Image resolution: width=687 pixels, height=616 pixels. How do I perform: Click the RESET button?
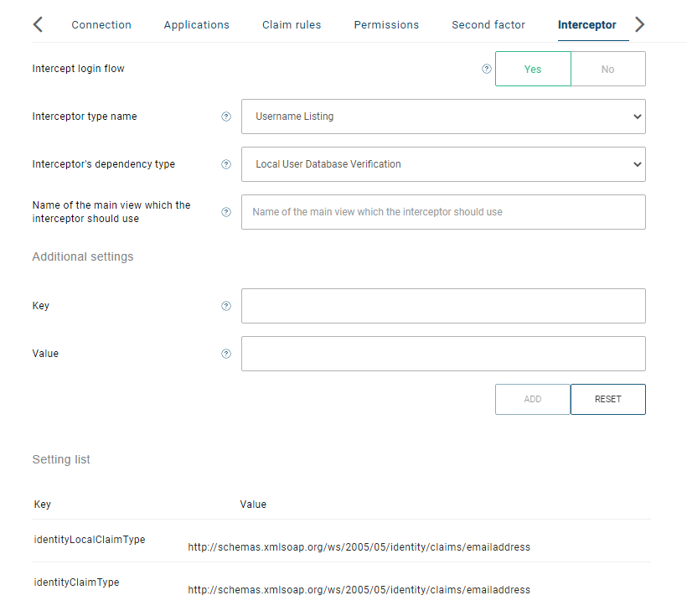607,399
